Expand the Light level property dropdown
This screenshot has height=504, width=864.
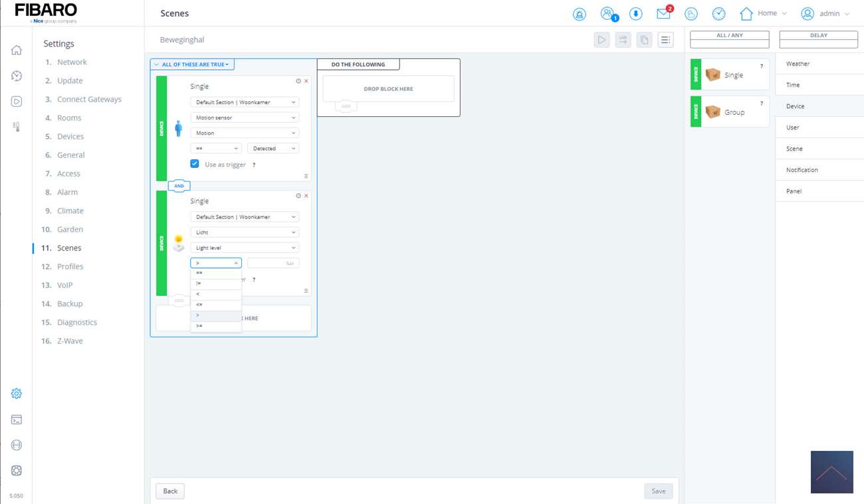tap(245, 248)
